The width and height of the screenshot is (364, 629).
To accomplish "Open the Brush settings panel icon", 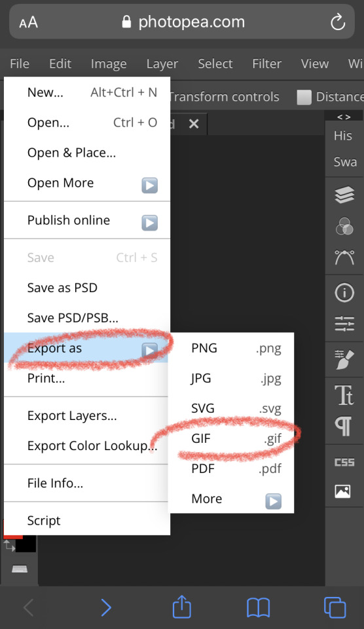I will pyautogui.click(x=344, y=360).
